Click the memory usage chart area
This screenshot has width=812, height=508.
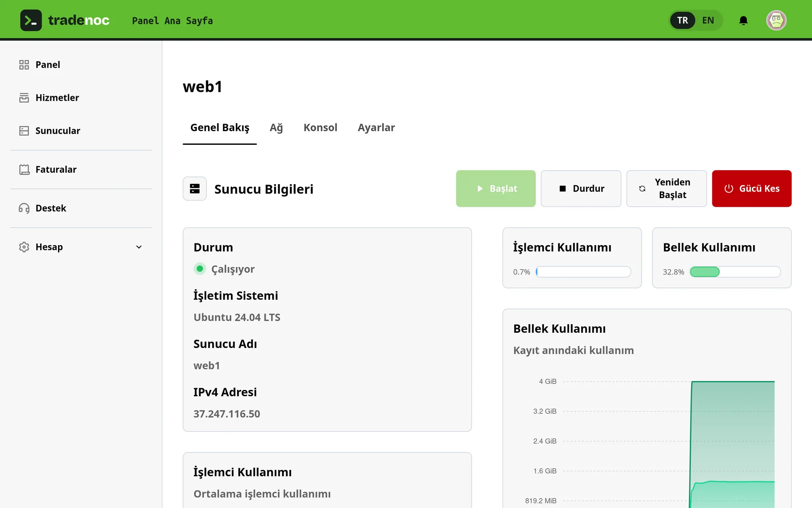coord(668,442)
